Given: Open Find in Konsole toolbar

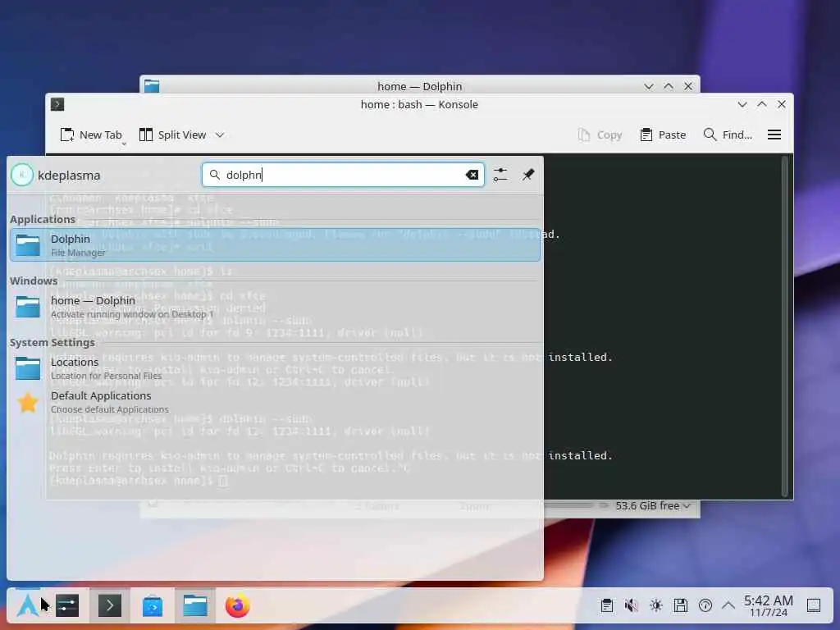Looking at the screenshot, I should coord(728,135).
